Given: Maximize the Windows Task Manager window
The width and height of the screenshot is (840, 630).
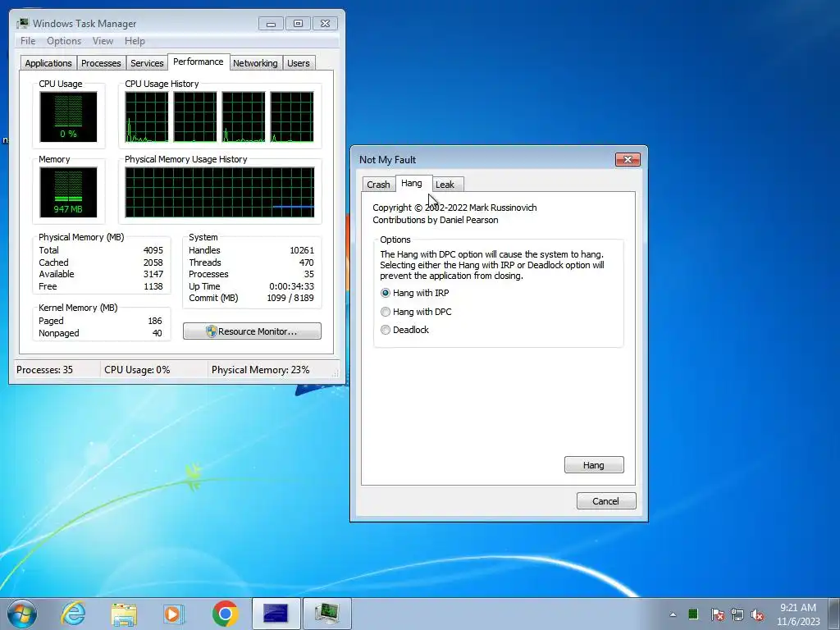Looking at the screenshot, I should point(298,24).
